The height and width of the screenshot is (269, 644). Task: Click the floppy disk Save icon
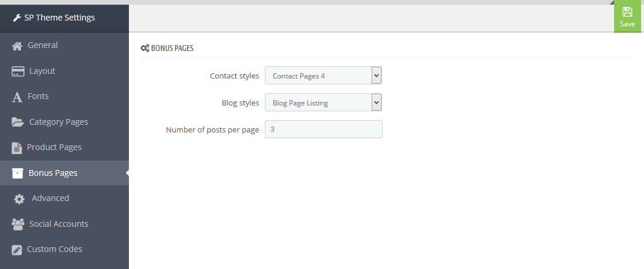point(627,12)
